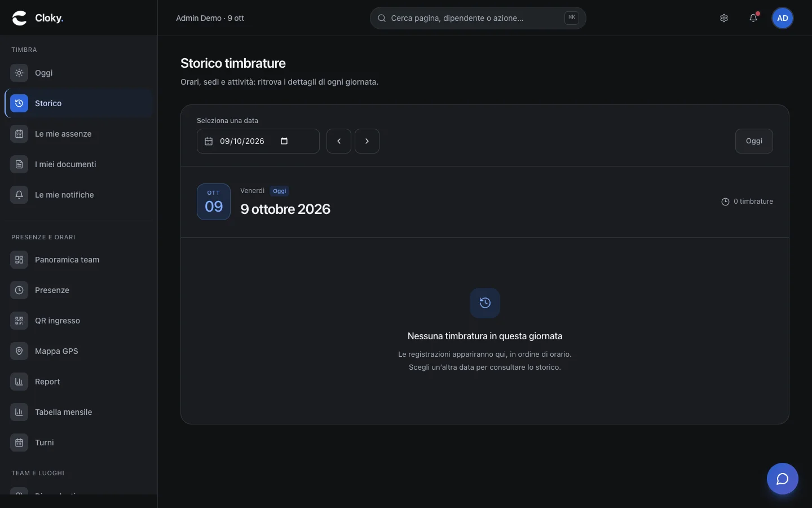Navigate to Panoramica team
812x508 pixels.
79,260
